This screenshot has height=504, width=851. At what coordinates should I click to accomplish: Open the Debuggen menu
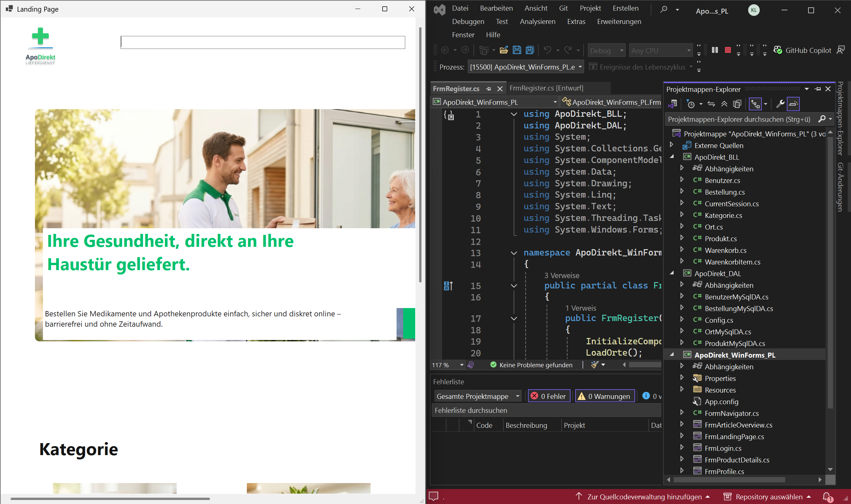coord(468,21)
